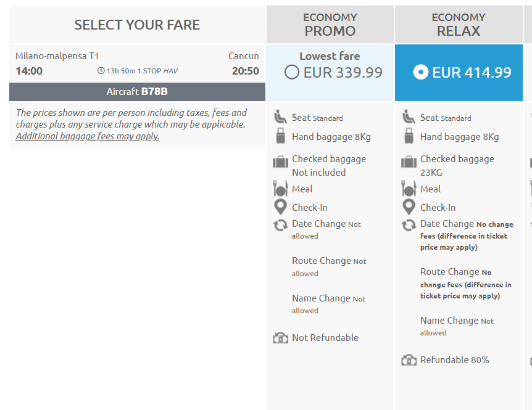Click the seat icon in the Relax column
The image size is (532, 410).
(x=409, y=117)
